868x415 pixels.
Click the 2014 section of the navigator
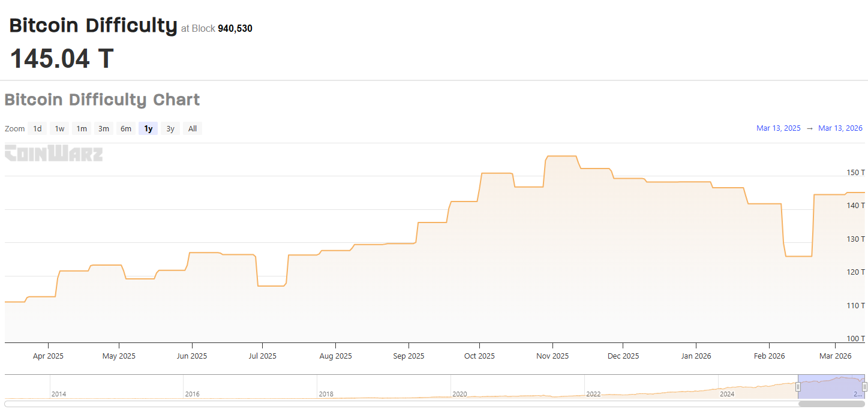point(59,394)
